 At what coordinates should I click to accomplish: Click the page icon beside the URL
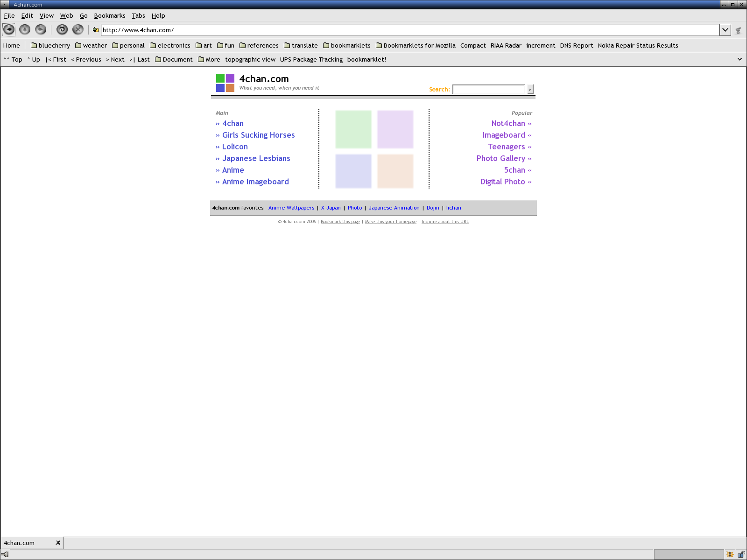pos(96,30)
